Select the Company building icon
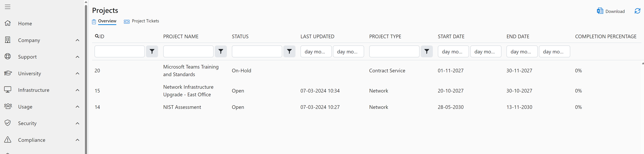 (8, 40)
